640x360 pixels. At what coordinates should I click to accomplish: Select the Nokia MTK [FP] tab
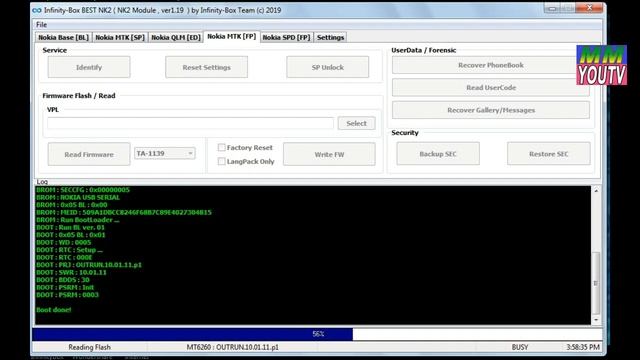pyautogui.click(x=231, y=36)
